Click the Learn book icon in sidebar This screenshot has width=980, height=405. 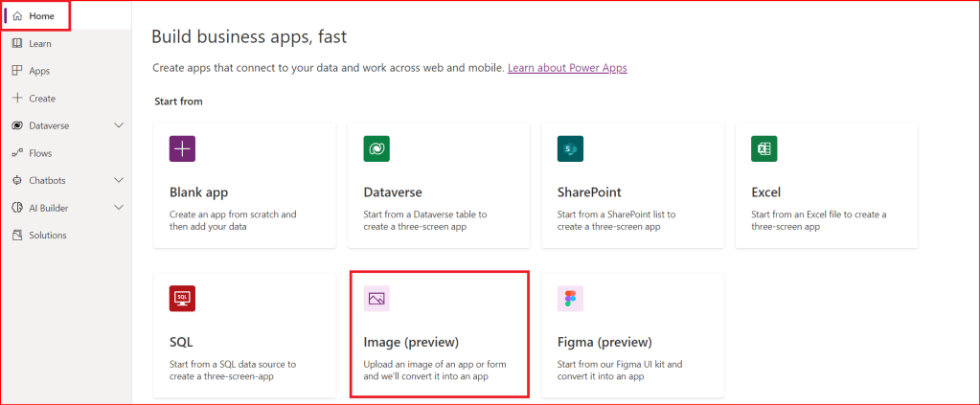[x=17, y=43]
